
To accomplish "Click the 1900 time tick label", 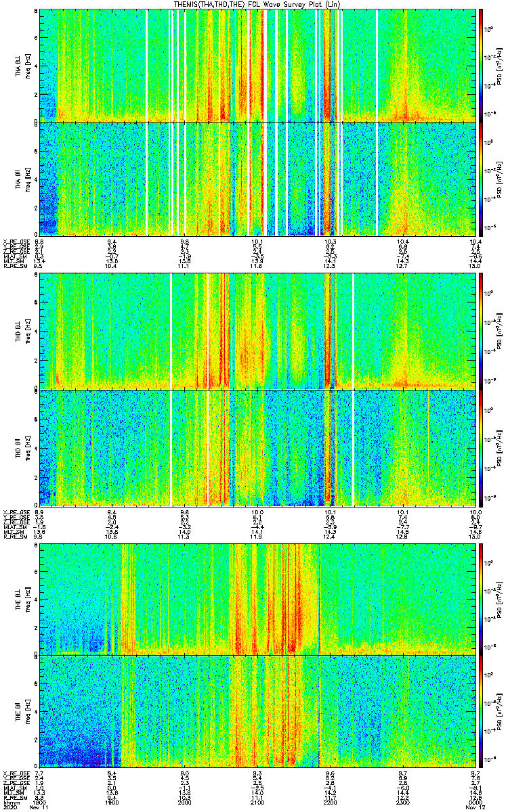I will pyautogui.click(x=113, y=803).
